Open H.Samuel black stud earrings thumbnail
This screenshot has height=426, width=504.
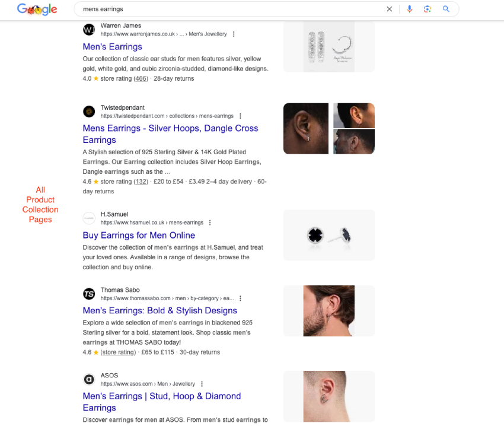(329, 235)
